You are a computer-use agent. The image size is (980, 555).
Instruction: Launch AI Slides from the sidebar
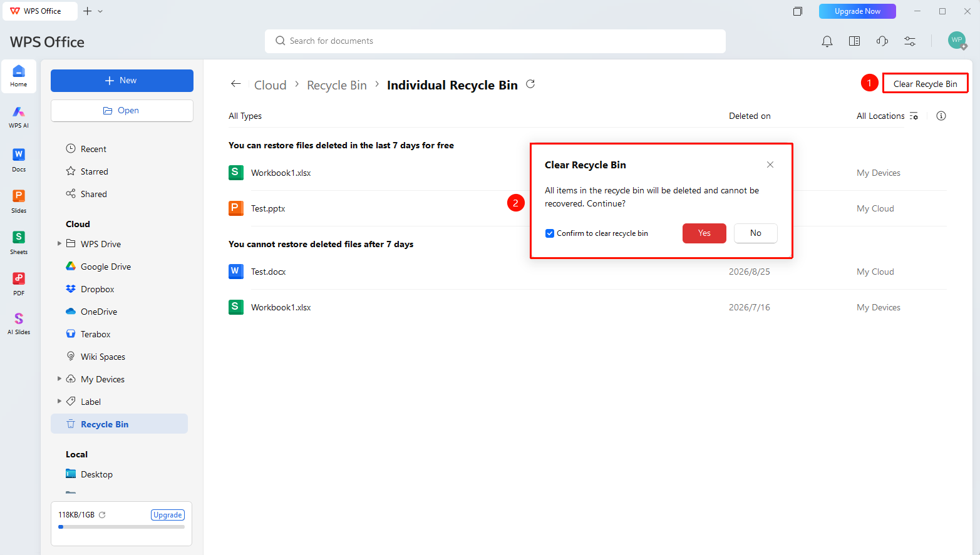[19, 323]
